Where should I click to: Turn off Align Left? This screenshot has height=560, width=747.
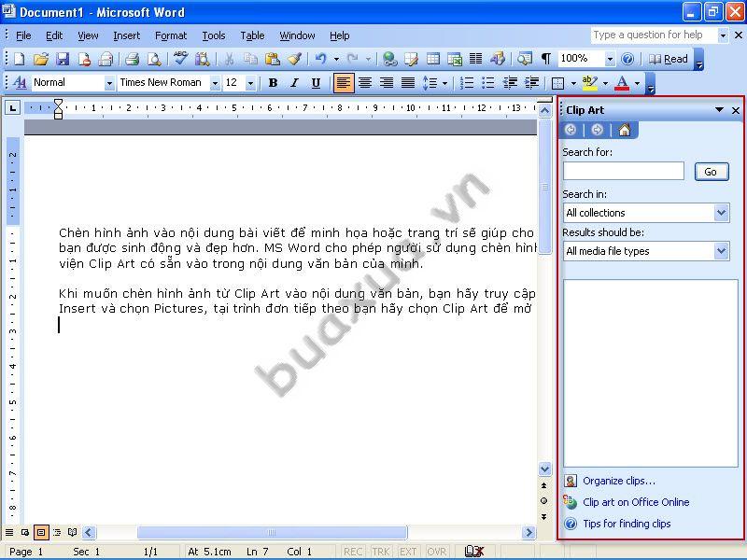click(344, 83)
